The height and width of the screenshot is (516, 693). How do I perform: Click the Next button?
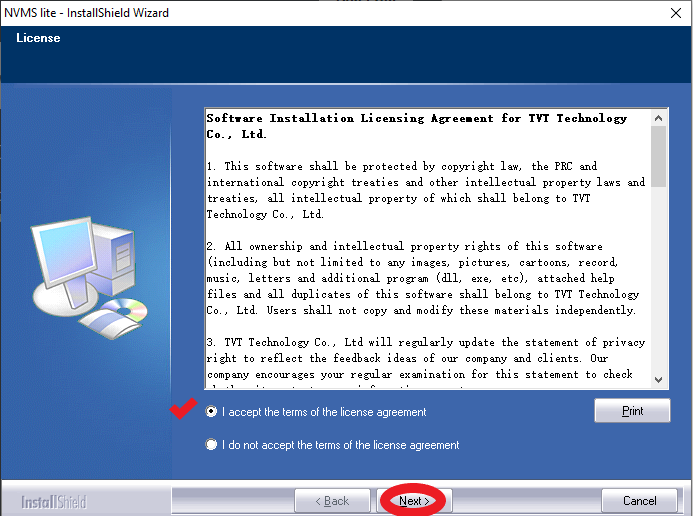point(414,501)
